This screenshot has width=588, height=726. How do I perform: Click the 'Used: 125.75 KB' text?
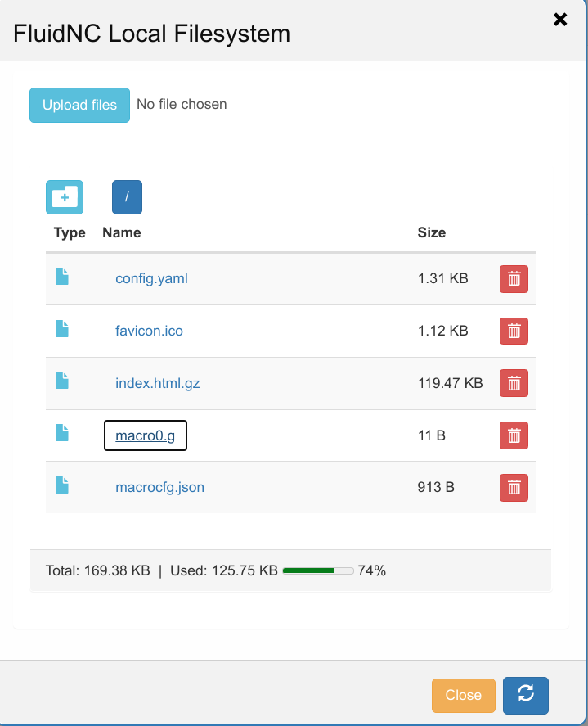point(224,570)
